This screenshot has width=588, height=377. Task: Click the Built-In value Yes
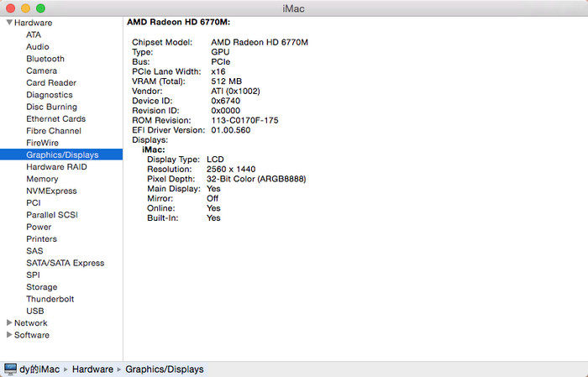coord(213,217)
